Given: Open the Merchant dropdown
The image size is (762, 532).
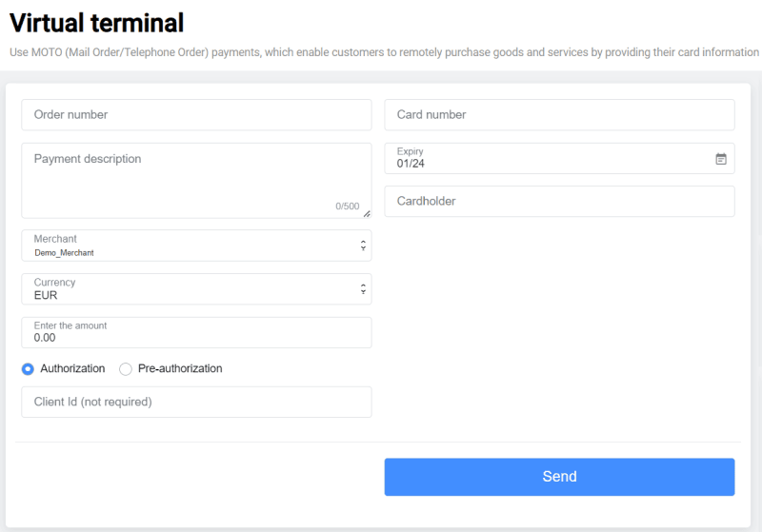Looking at the screenshot, I should click(x=190, y=246).
